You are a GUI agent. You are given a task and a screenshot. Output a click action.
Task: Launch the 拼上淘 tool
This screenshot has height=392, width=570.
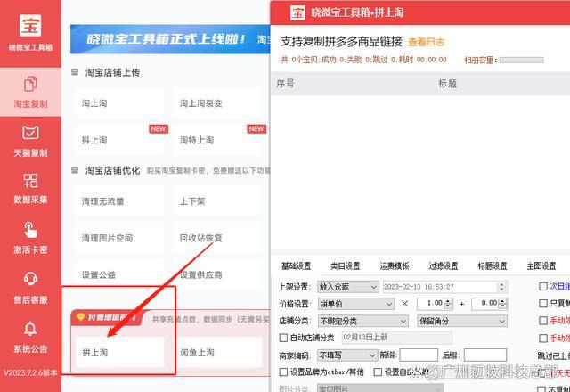click(120, 353)
